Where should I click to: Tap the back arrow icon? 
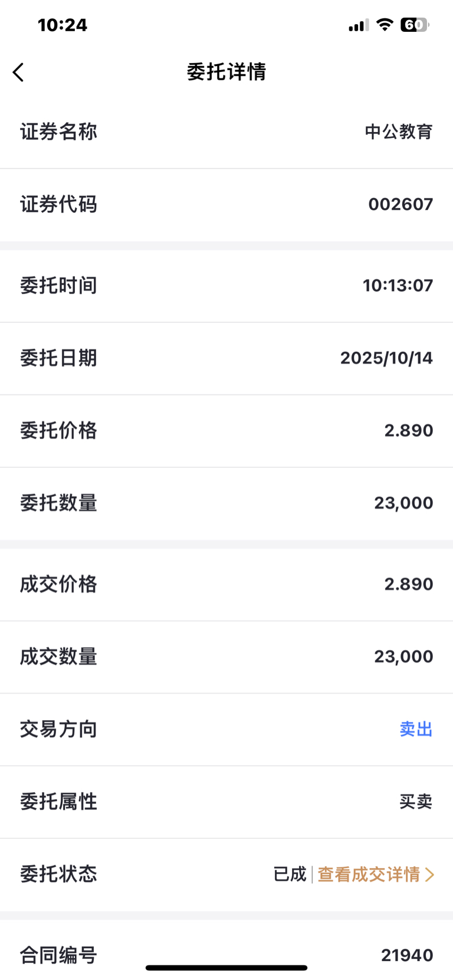click(x=19, y=72)
